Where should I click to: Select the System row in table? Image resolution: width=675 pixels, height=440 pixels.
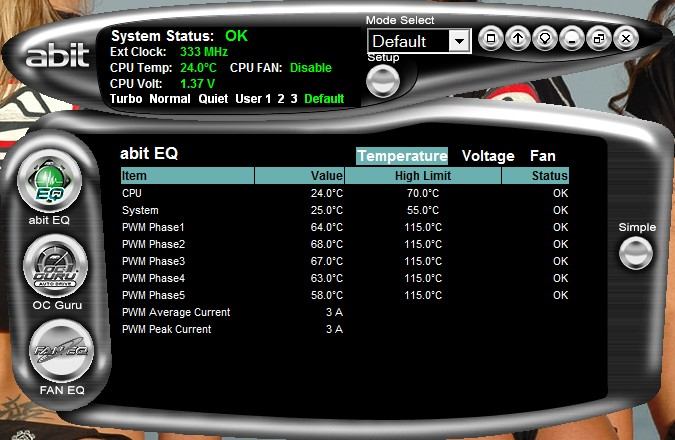click(x=345, y=210)
